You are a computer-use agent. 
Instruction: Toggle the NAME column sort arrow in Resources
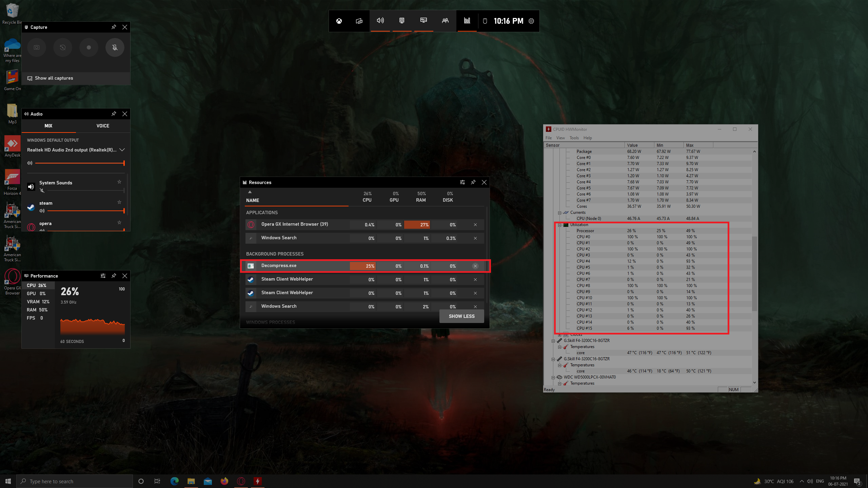click(250, 192)
